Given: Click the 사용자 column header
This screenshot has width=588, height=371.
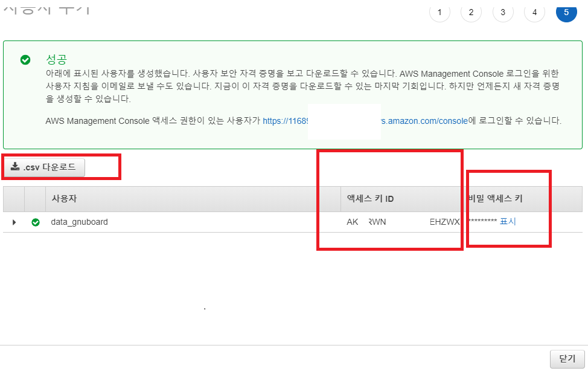Looking at the screenshot, I should (x=64, y=199).
